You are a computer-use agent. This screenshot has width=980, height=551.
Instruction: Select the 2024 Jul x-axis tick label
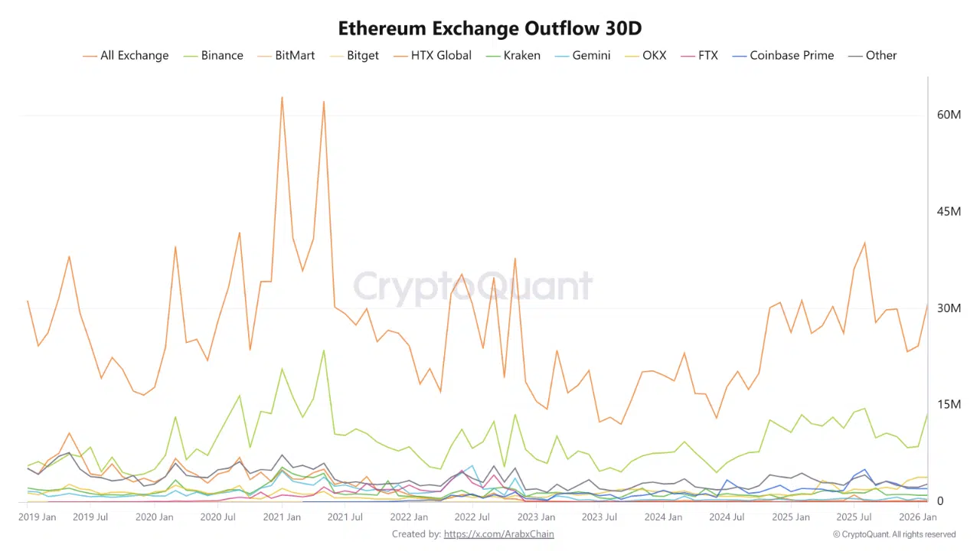727,517
